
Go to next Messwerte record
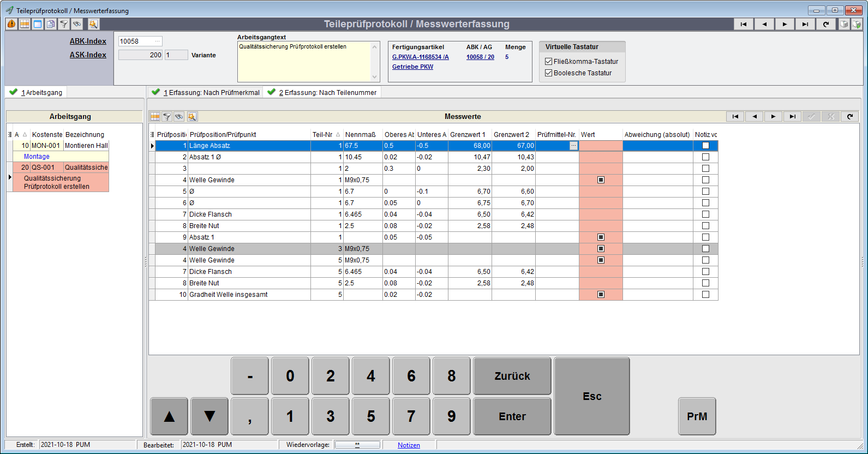coord(774,116)
